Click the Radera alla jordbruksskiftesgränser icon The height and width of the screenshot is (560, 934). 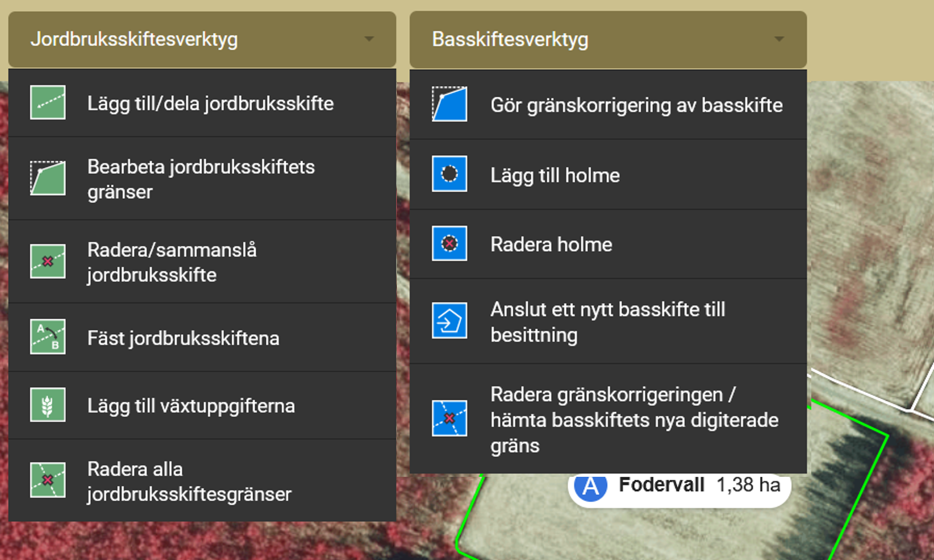tap(47, 481)
